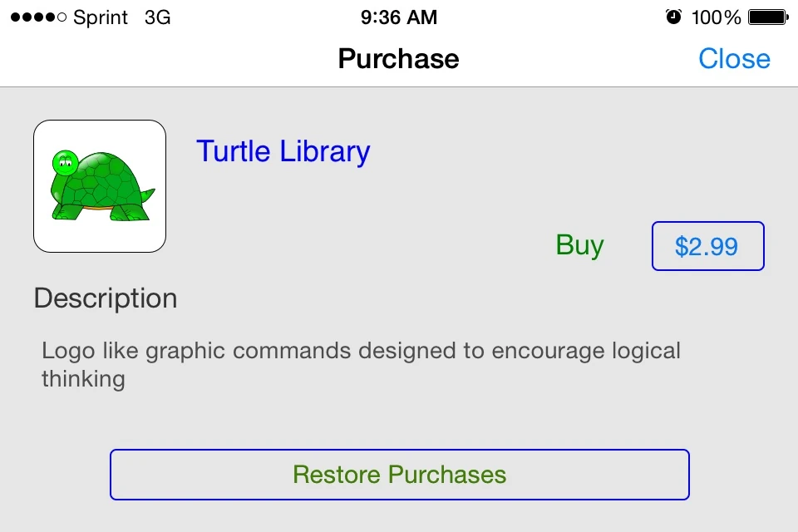The image size is (798, 532).
Task: Tap the alarm clock status bar icon
Action: [675, 16]
